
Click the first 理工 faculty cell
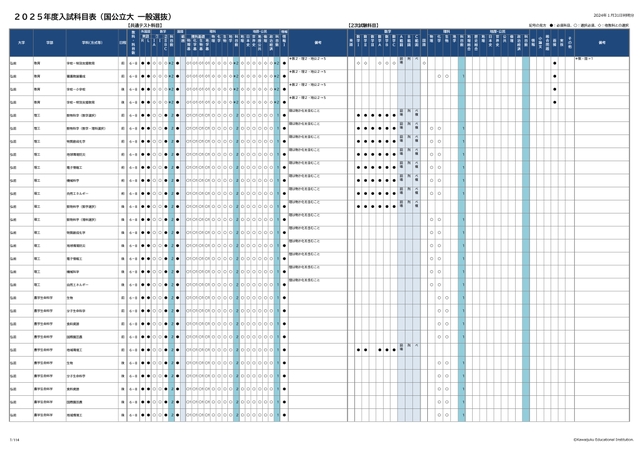point(48,115)
